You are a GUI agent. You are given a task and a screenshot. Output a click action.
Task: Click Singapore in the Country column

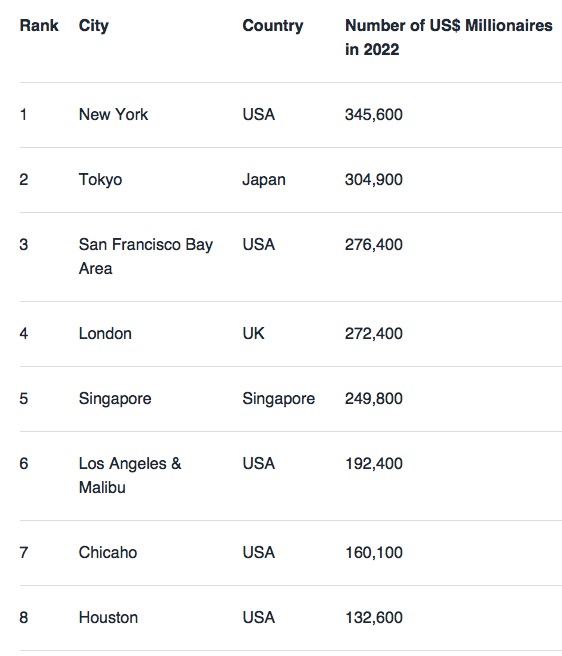(x=279, y=399)
